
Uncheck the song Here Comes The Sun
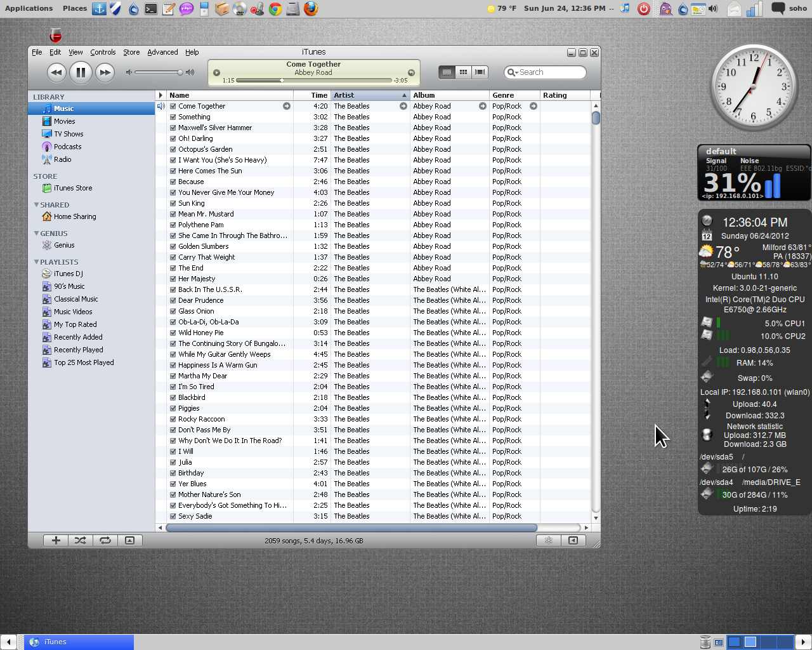(x=173, y=171)
